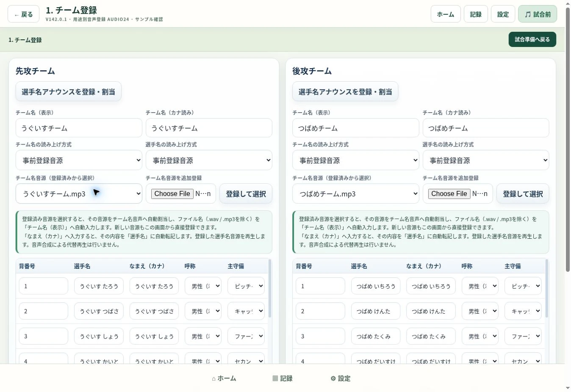Edit the つばめチーム kana reading field
Image resolution: width=571 pixels, height=392 pixels.
[x=486, y=128]
